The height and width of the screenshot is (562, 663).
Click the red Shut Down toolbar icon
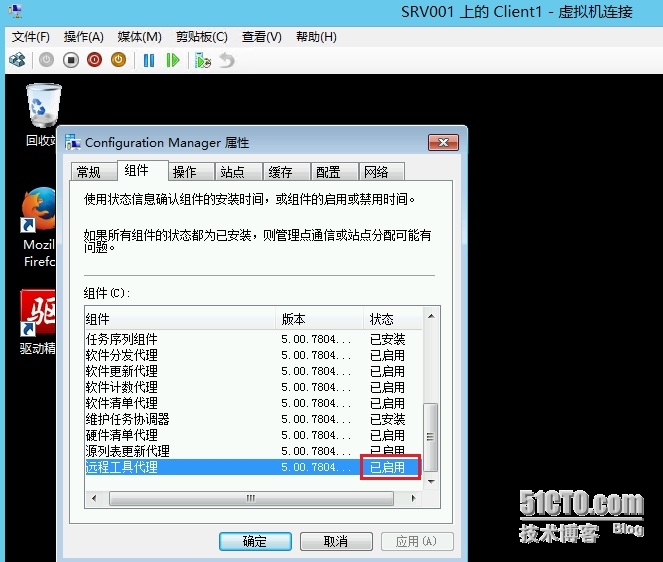coord(94,60)
